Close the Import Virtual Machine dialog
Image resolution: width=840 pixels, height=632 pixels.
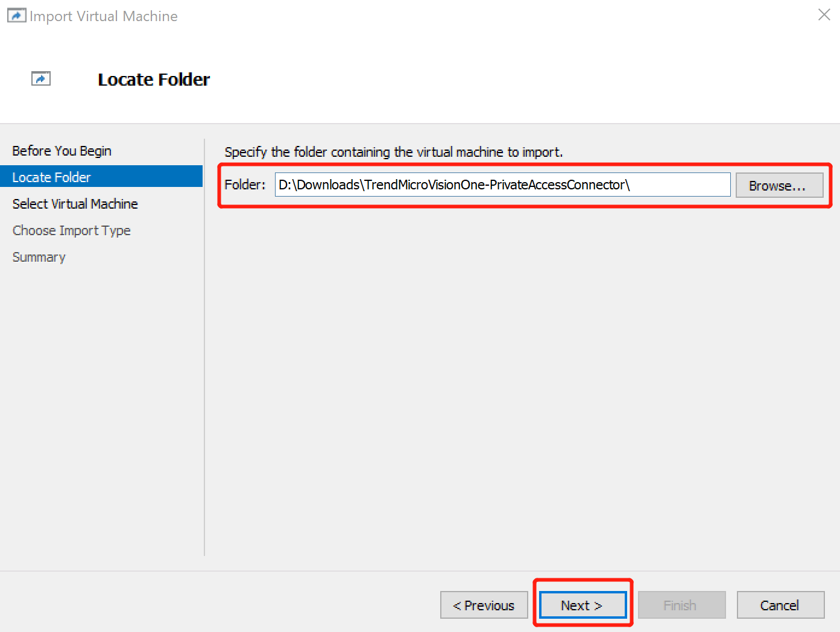(824, 14)
